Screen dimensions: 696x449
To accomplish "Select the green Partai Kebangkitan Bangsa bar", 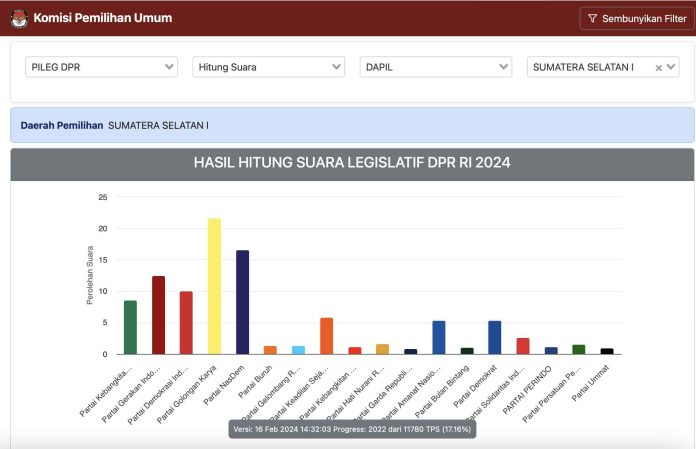I will click(x=130, y=327).
